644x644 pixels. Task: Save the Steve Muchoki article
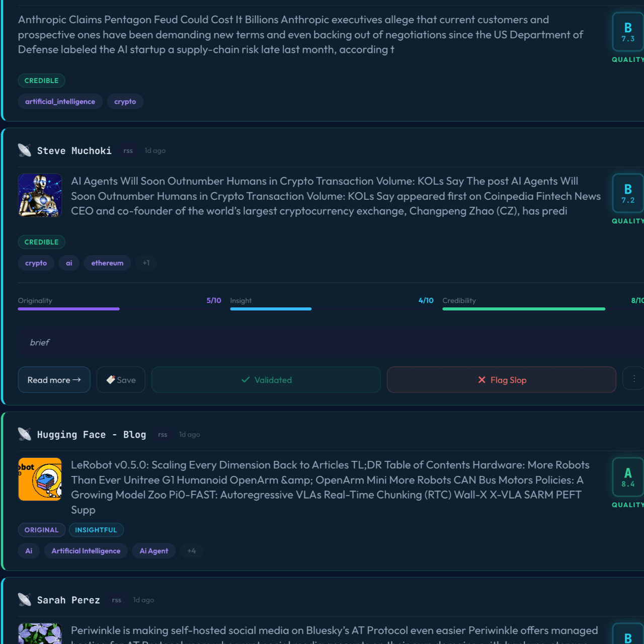tap(121, 380)
